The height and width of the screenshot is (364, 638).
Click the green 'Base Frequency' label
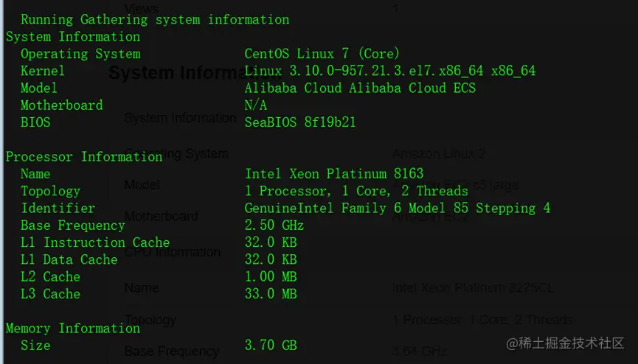pos(73,225)
